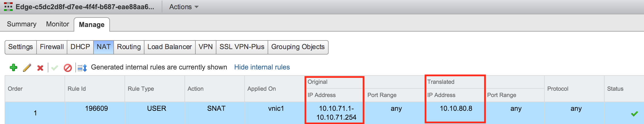
Task: Click the pencil edit rule icon
Action: (x=27, y=68)
